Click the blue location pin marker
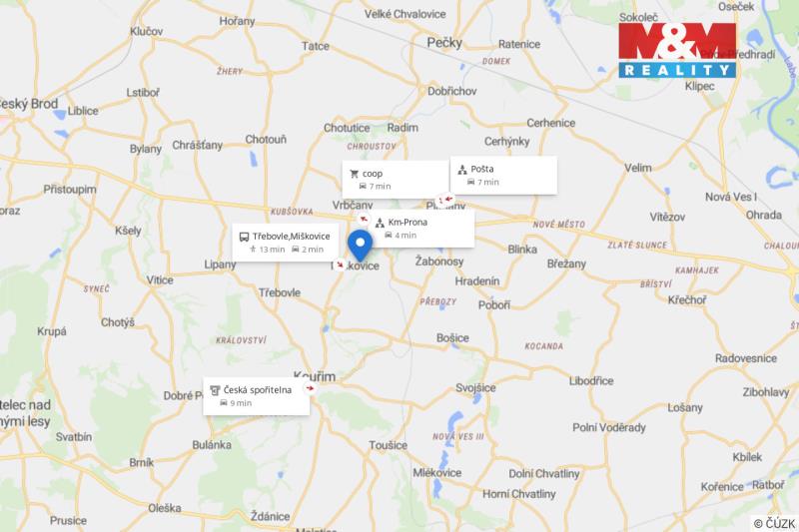Viewport: 799px width, 532px height. (360, 246)
